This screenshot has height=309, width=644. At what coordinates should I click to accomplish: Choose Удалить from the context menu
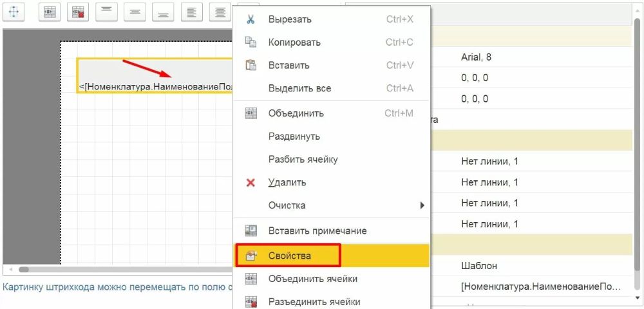[x=331, y=182]
